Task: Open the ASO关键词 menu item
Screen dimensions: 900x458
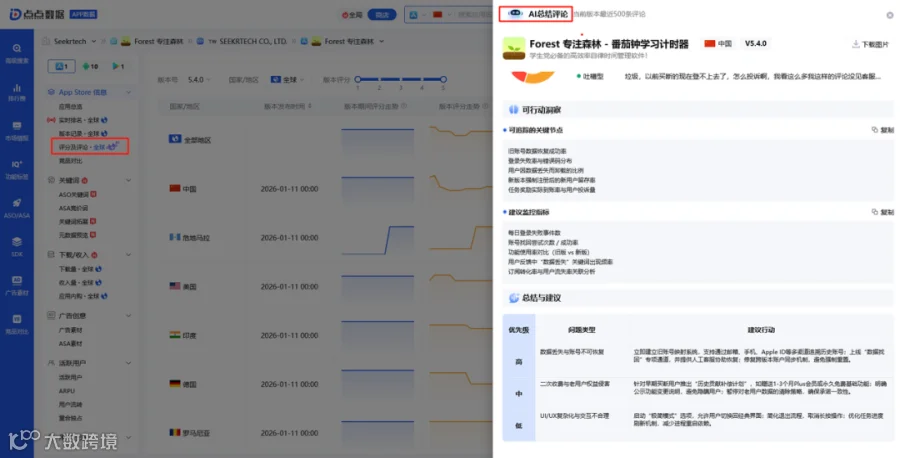Action: tap(77, 195)
